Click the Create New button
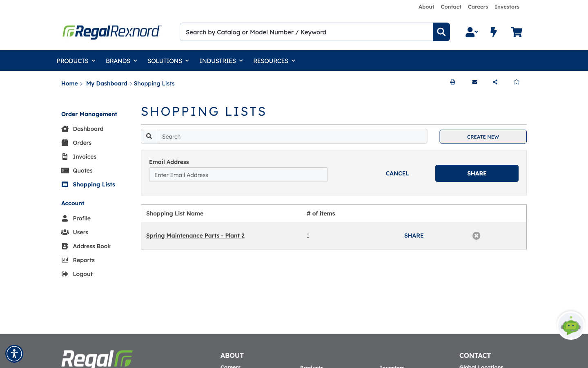This screenshot has height=368, width=588. click(483, 137)
